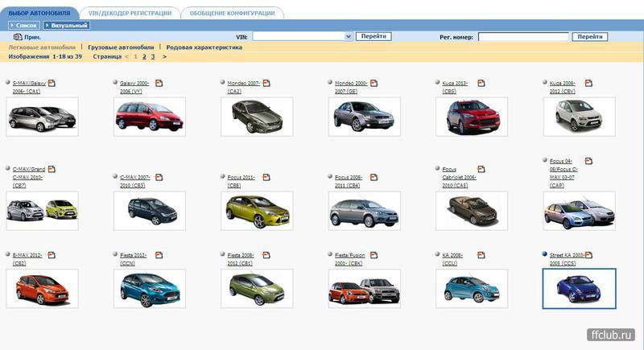
Task: Select red Kuga 2013- thumbnail
Action: coord(472,117)
